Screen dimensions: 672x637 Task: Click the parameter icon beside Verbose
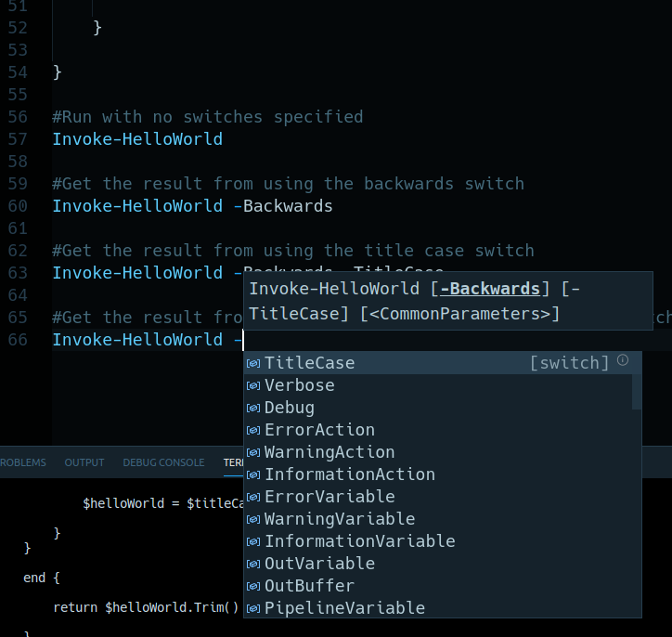tap(252, 385)
